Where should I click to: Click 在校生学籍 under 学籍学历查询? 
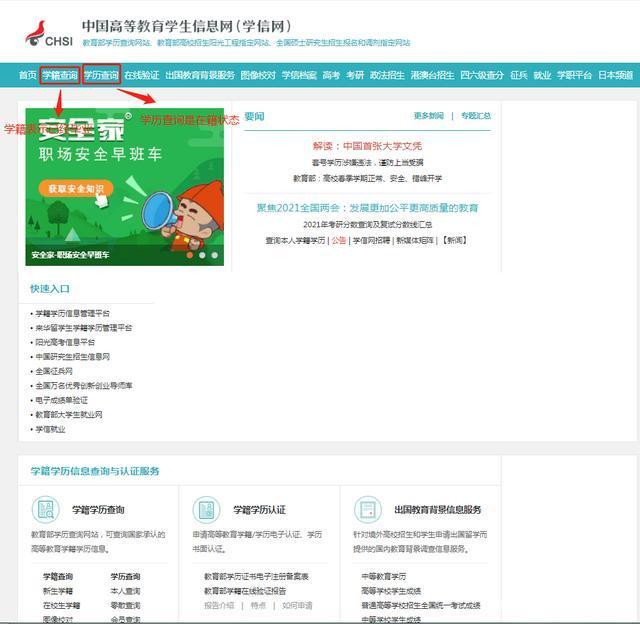pyautogui.click(x=62, y=605)
